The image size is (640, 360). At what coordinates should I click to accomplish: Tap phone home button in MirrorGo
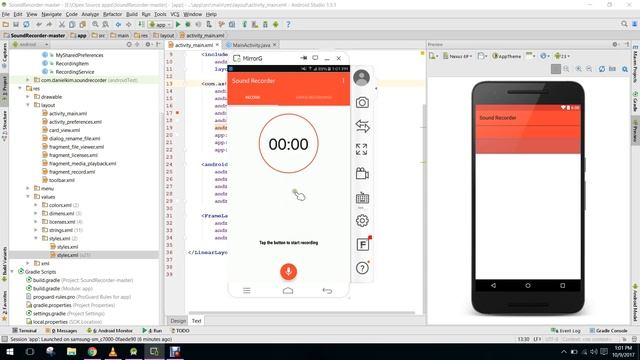288,291
